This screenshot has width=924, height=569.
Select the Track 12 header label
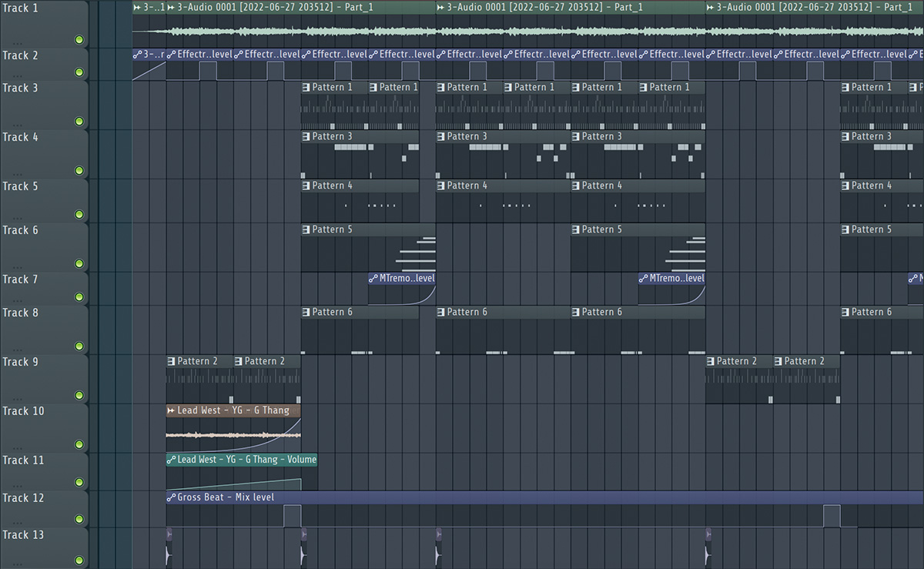[23, 498]
